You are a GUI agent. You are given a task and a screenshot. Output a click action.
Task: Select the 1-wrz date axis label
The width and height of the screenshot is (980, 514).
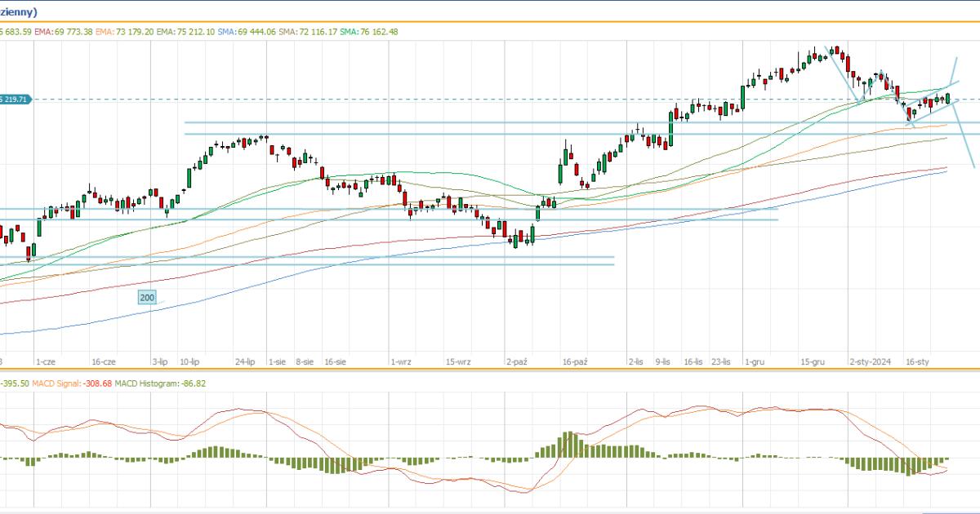400,361
